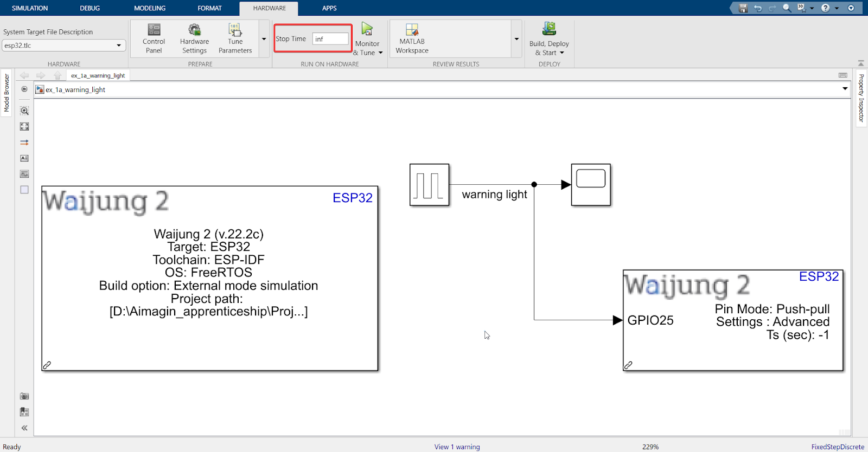Open the favorites dropdown arrow in title toolbar

(x=812, y=8)
